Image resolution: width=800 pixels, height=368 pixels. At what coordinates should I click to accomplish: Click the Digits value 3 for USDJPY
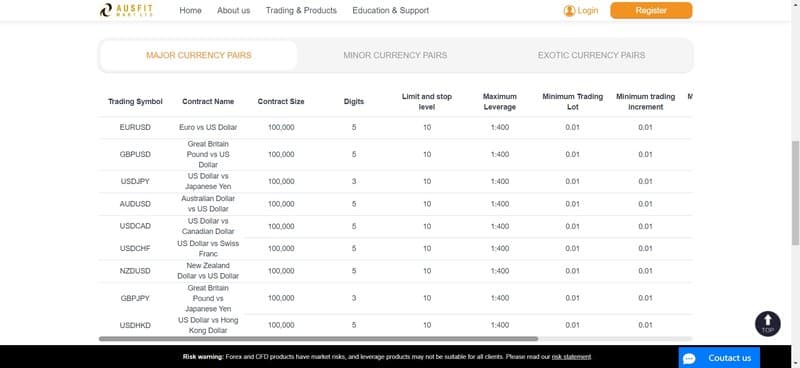coord(354,181)
